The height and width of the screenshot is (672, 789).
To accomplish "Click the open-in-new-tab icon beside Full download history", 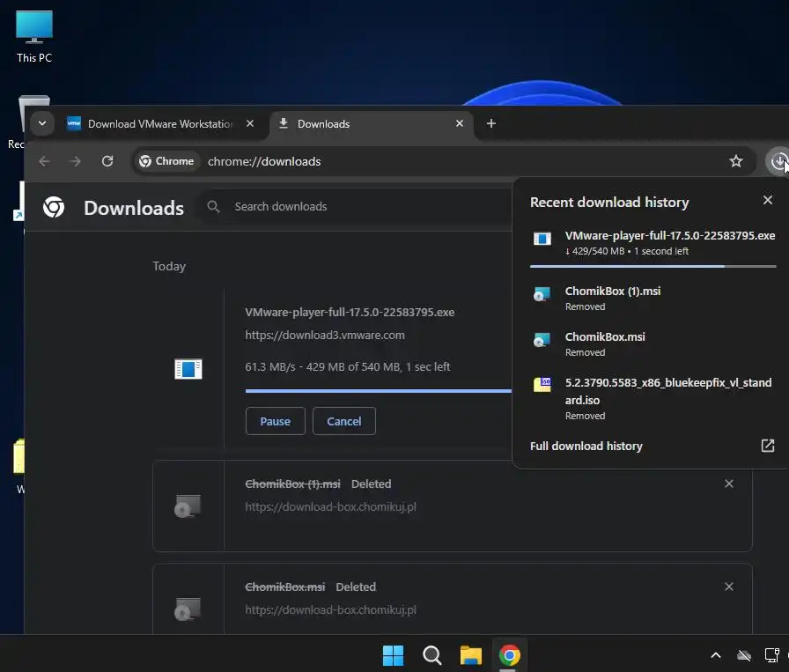I will coord(767,446).
